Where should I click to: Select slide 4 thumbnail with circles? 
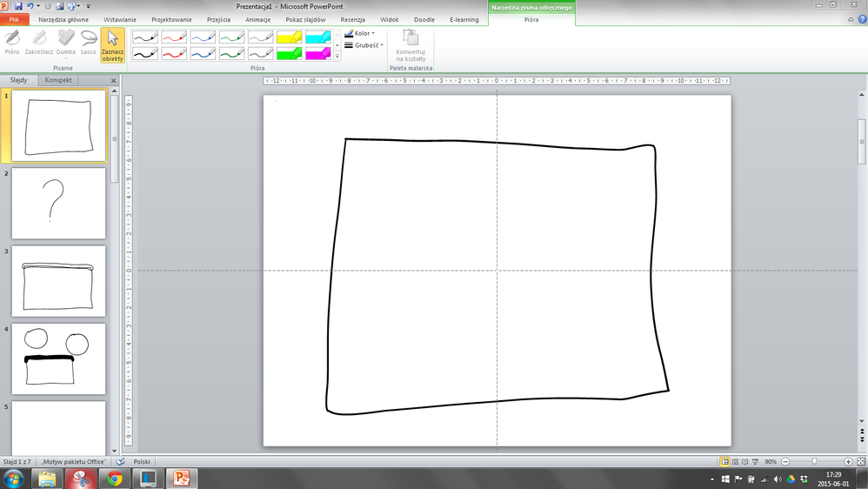point(58,358)
